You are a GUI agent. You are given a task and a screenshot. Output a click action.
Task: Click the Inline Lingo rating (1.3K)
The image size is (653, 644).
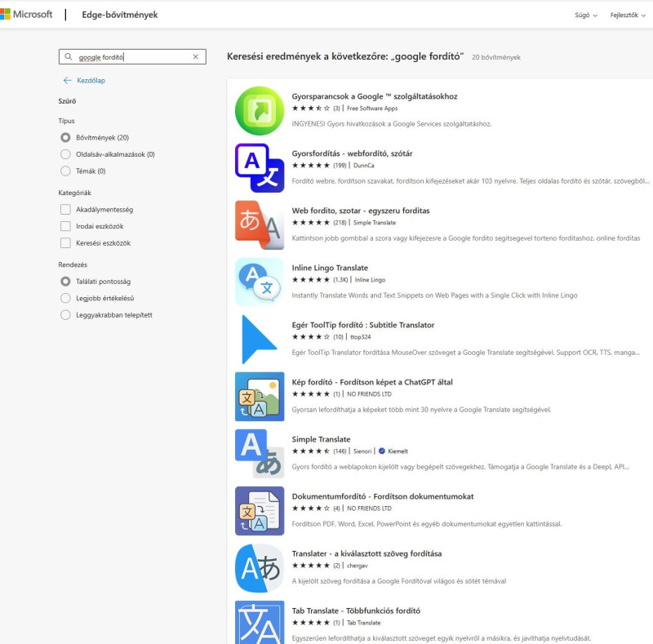tap(320, 279)
